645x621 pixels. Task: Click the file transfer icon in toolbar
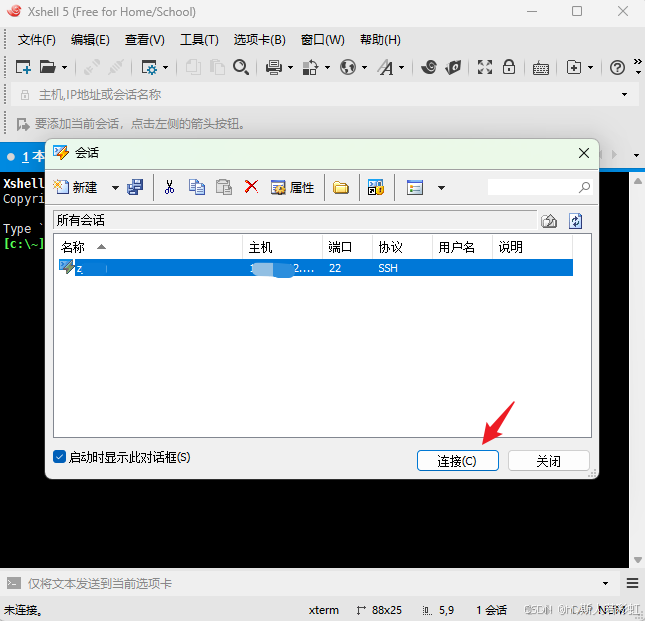tap(310, 67)
